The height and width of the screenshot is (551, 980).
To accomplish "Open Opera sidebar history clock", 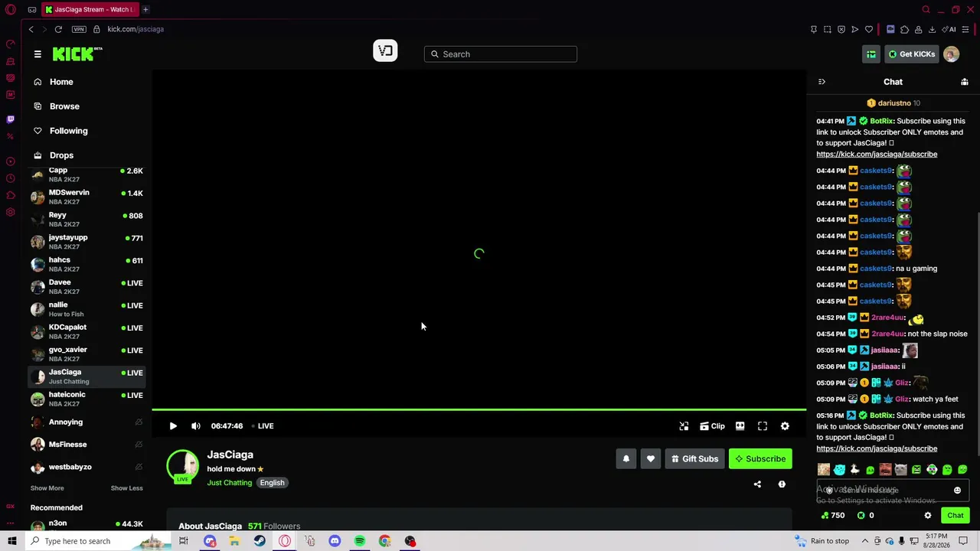I will click(10, 178).
